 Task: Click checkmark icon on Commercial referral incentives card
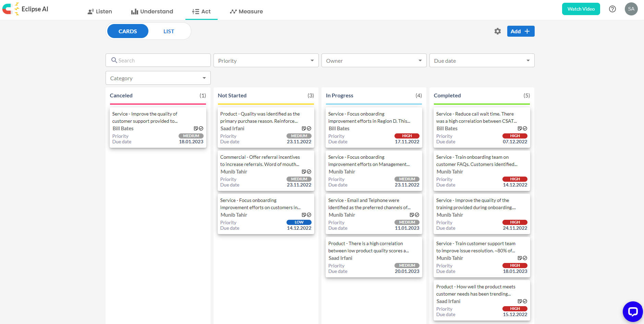point(309,172)
